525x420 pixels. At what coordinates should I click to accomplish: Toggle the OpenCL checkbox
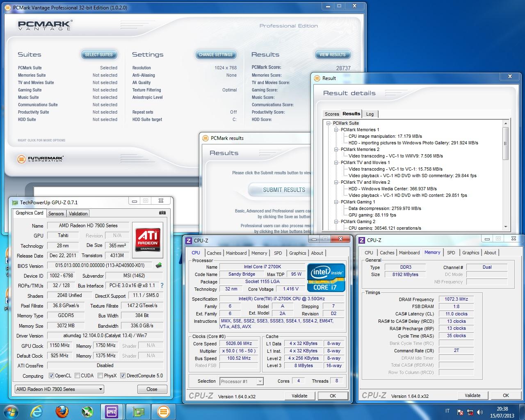[51, 375]
